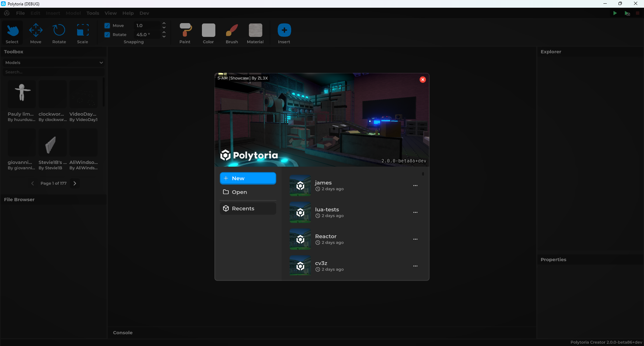Toggle the Move snapping checkbox

click(107, 25)
